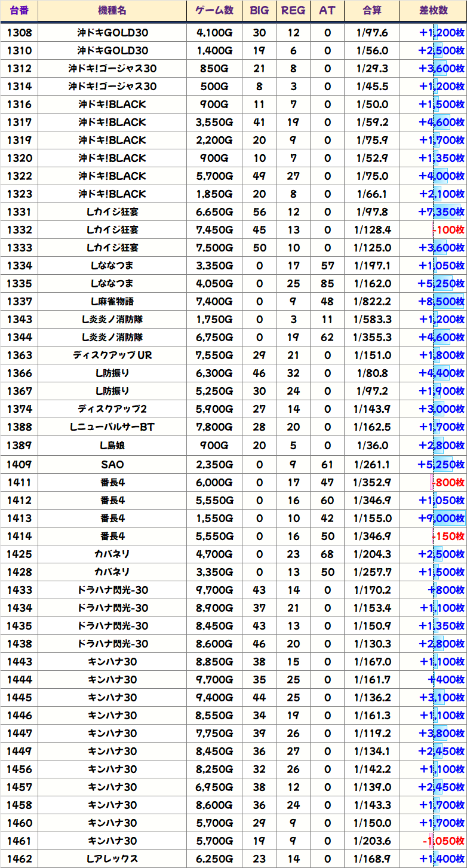
Task: Click the 機種名 column header
Action: (112, 11)
